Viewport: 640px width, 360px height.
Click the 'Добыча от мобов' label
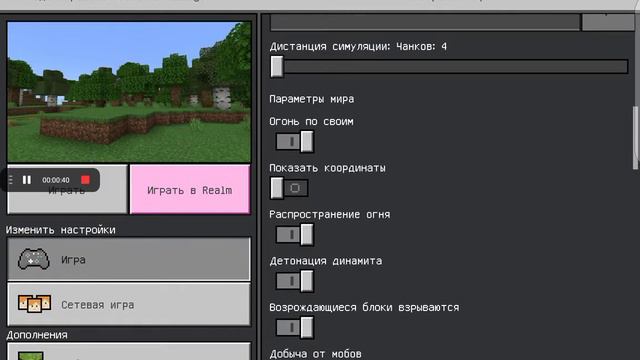315,354
